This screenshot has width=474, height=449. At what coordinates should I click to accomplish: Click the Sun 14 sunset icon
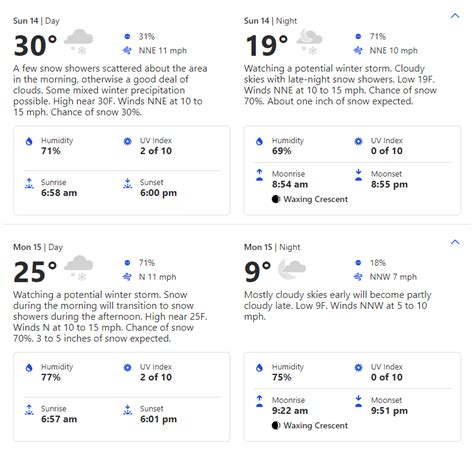[x=127, y=183]
